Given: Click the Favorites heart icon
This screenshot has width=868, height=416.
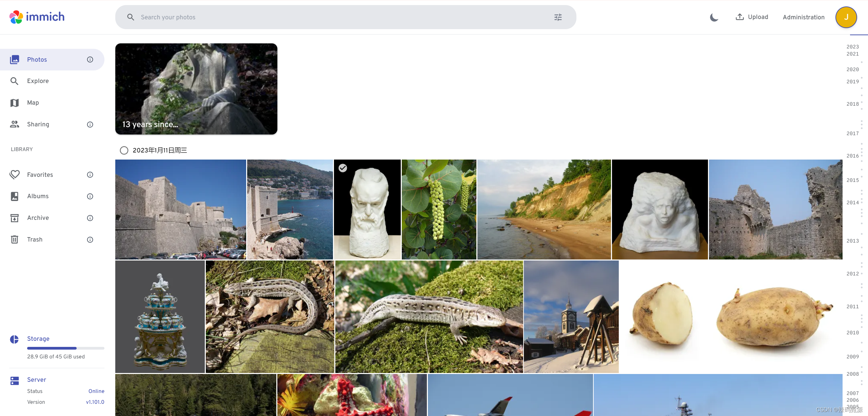Looking at the screenshot, I should tap(14, 175).
